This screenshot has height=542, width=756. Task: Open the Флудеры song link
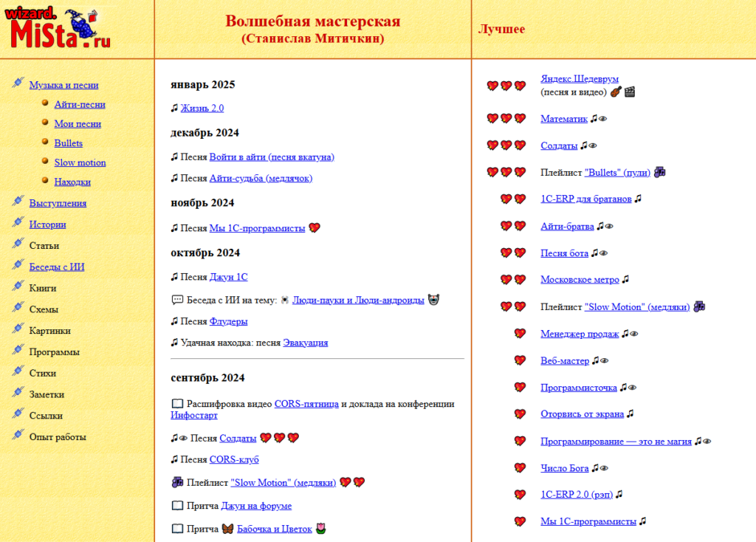tap(228, 321)
